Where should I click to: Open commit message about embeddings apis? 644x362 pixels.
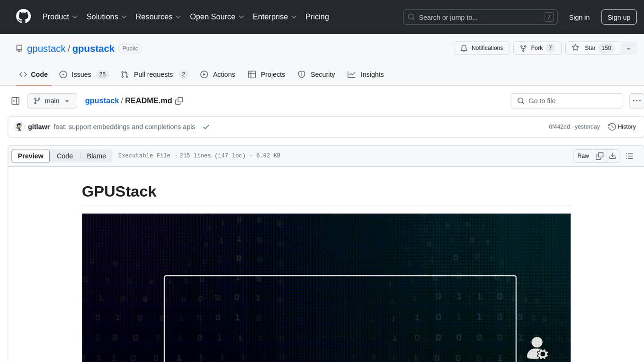[125, 127]
